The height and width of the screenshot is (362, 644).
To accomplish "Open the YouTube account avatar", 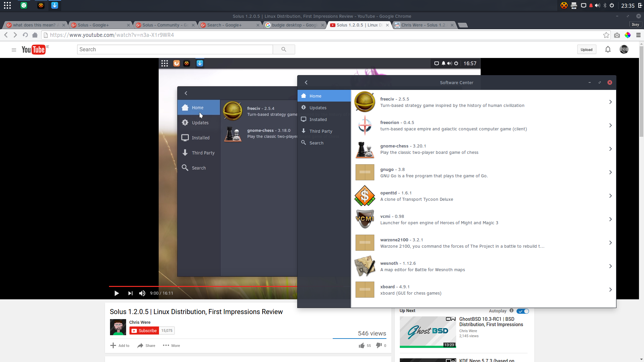I will point(624,49).
